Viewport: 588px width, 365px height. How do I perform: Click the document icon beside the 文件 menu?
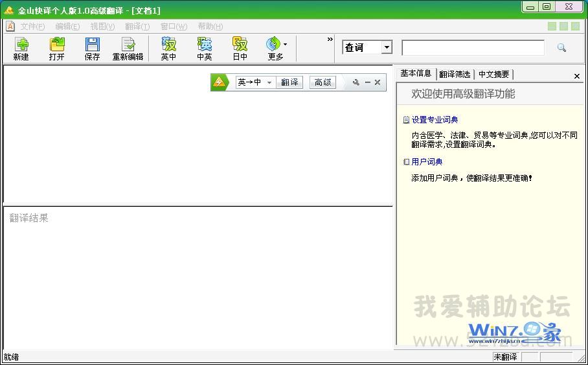(10, 27)
